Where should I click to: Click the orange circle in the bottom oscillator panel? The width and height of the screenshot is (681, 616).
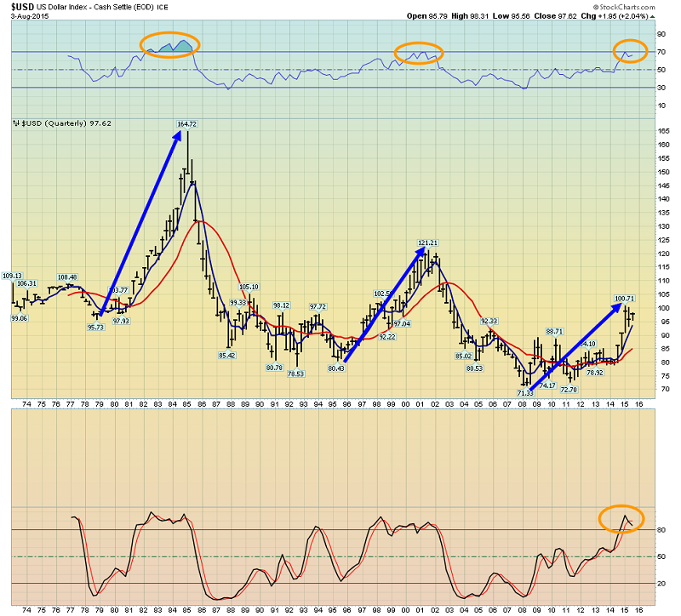tap(621, 517)
